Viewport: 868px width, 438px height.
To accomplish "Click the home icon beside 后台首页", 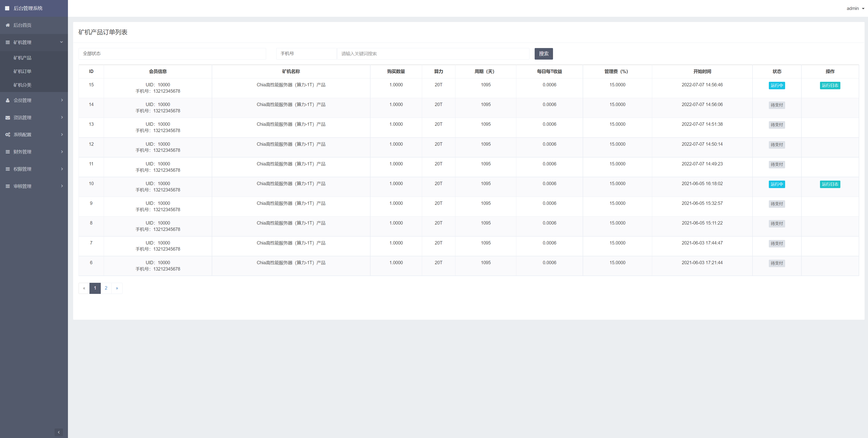I will coord(7,25).
